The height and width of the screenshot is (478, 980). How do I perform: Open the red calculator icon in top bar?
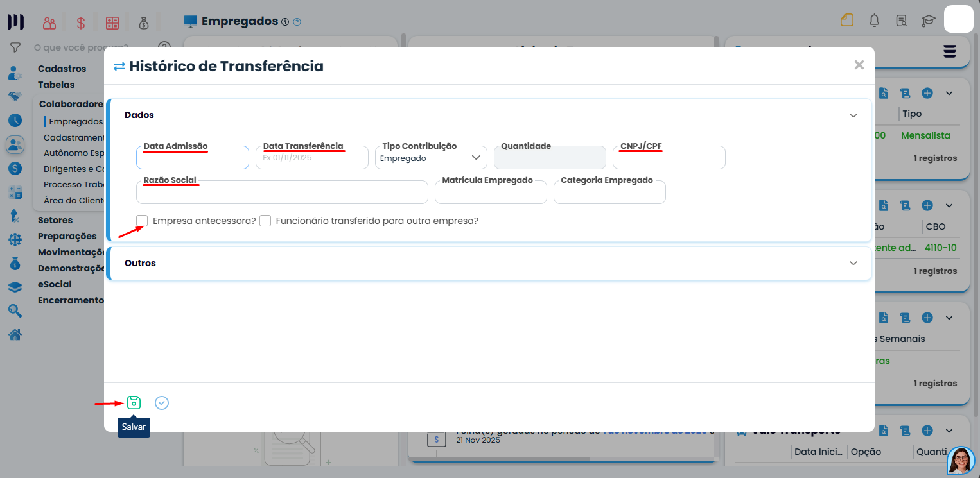[112, 23]
